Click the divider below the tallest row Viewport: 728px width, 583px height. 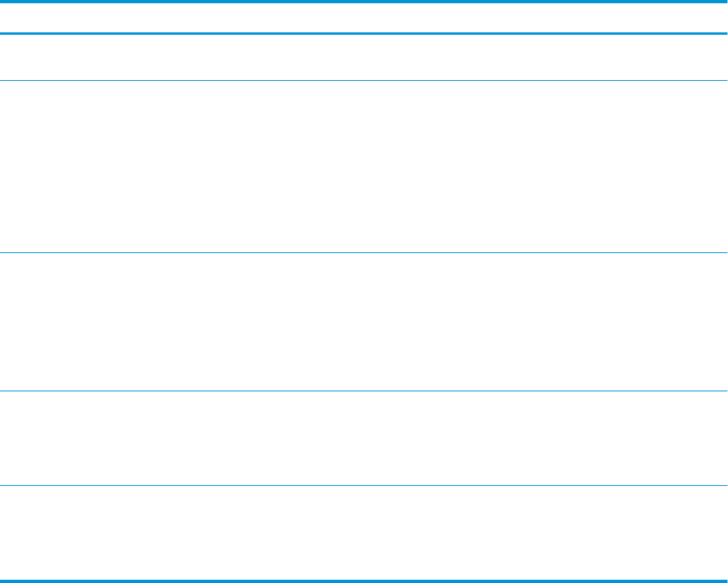(364, 254)
